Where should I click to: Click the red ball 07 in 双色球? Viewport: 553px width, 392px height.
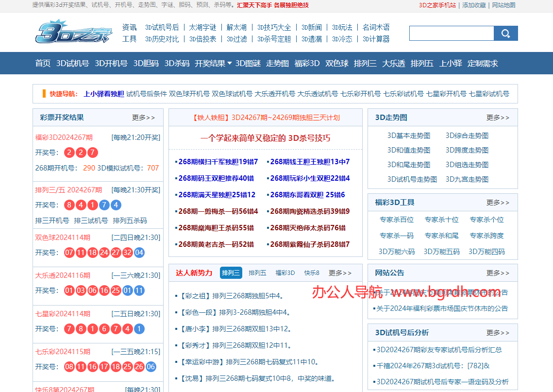tap(69, 253)
